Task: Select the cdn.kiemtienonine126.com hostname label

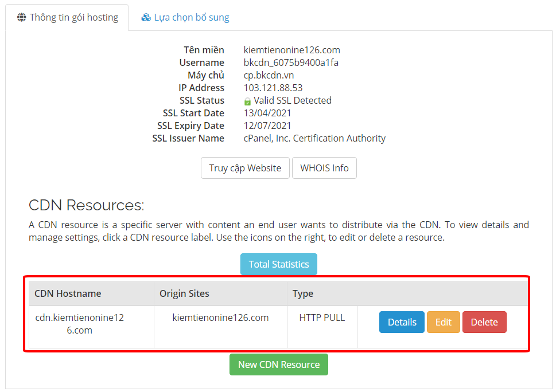Action: (x=79, y=324)
